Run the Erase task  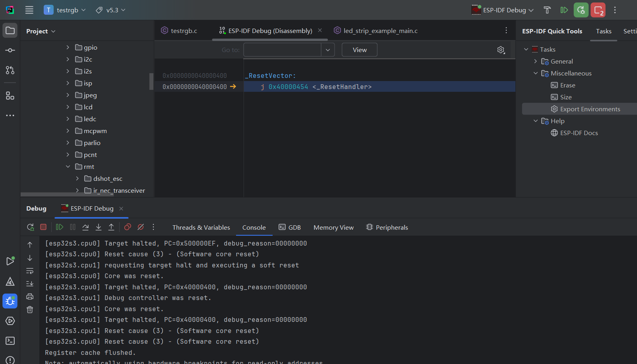tap(563, 85)
